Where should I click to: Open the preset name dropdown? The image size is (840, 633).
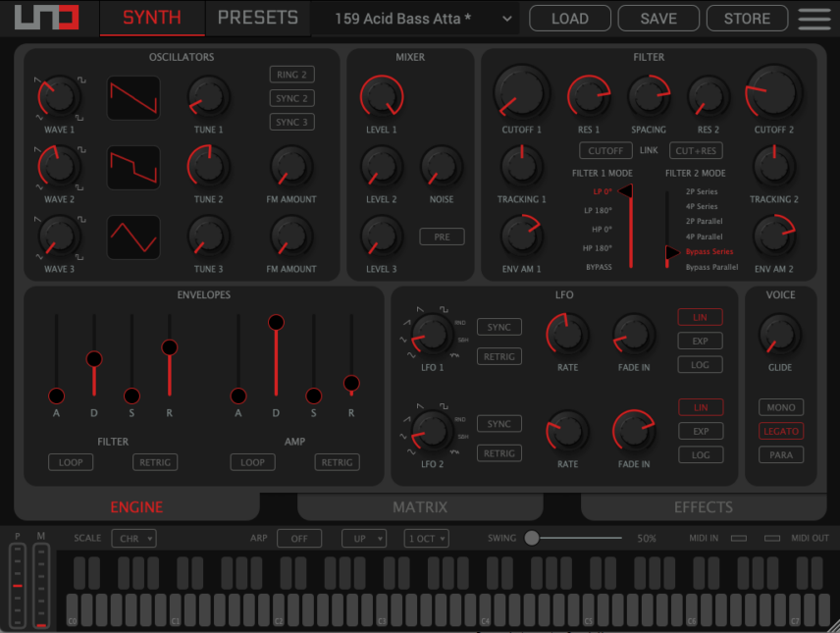(424, 18)
